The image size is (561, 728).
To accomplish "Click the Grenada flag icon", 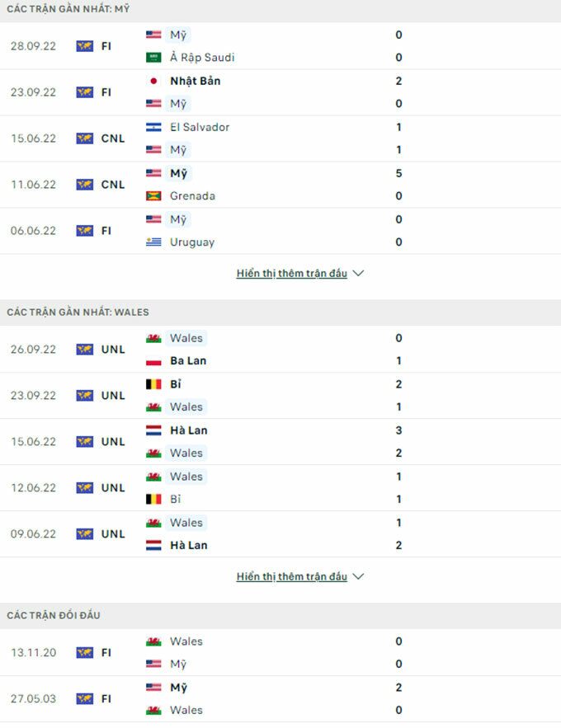I will point(153,196).
